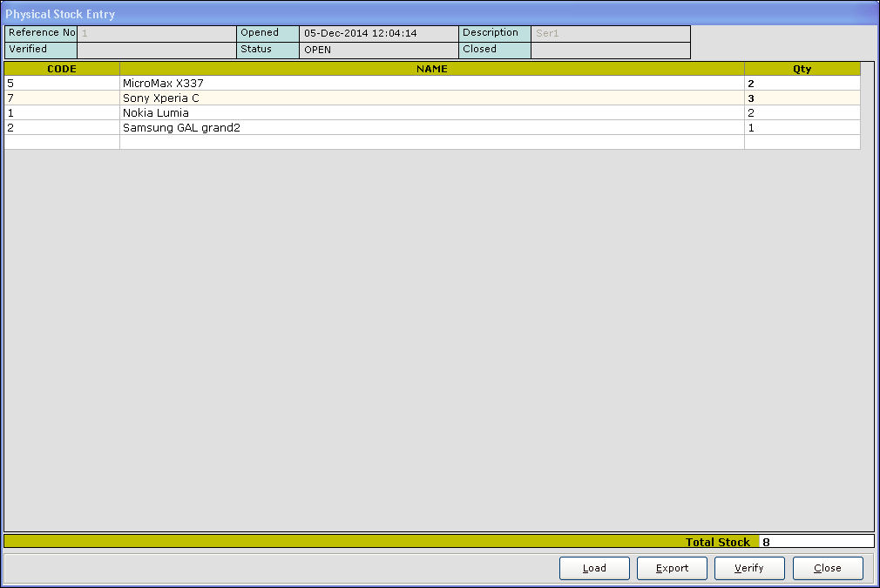Select the MicroMax X337 name cell

coord(432,83)
